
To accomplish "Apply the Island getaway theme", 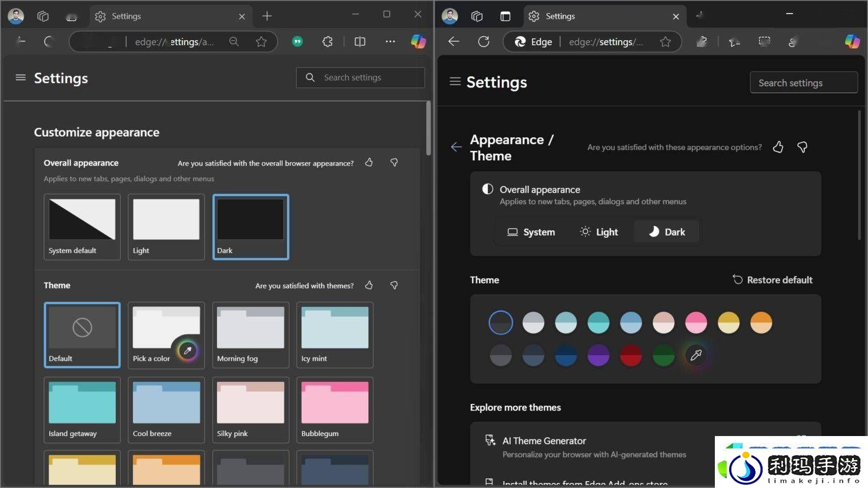I will coord(82,409).
